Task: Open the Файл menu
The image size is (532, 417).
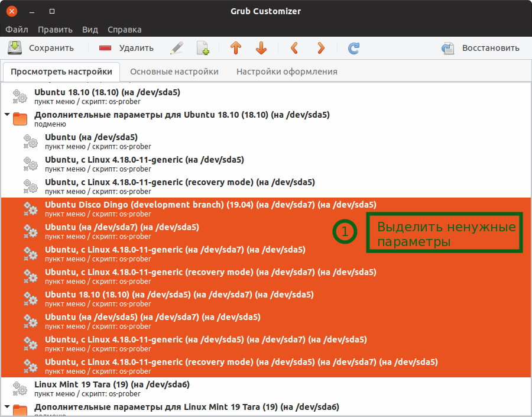Action: pos(17,30)
